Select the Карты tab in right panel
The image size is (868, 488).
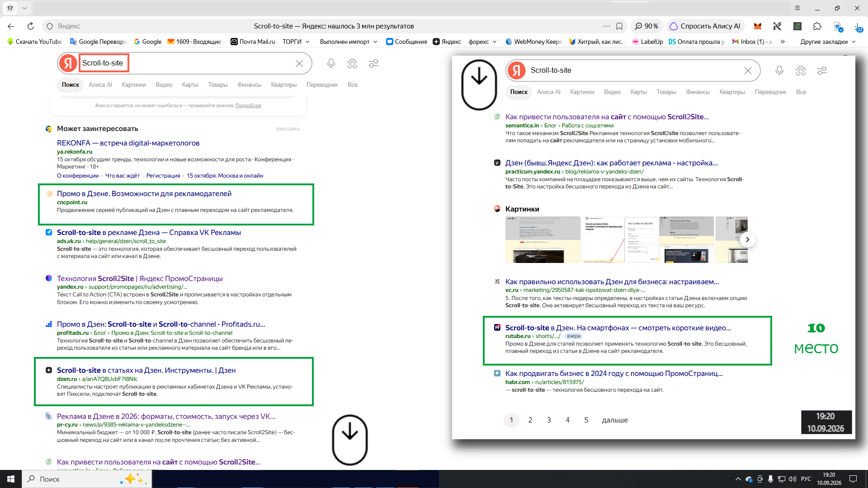[x=638, y=92]
